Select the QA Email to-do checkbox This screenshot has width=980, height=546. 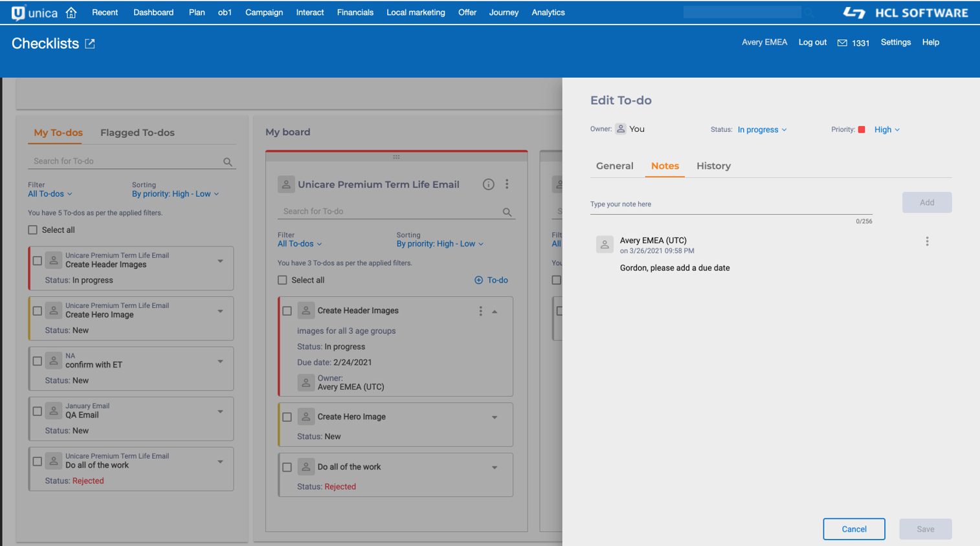pos(38,411)
